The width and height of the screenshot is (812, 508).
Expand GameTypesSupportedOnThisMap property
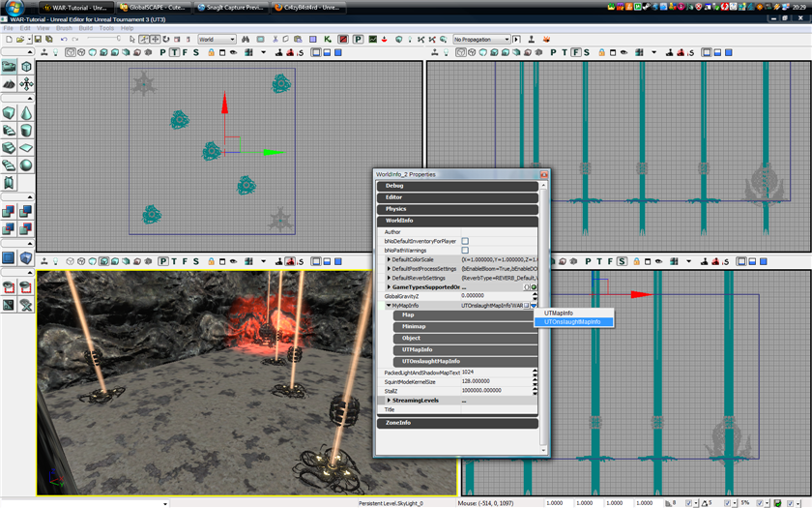389,287
